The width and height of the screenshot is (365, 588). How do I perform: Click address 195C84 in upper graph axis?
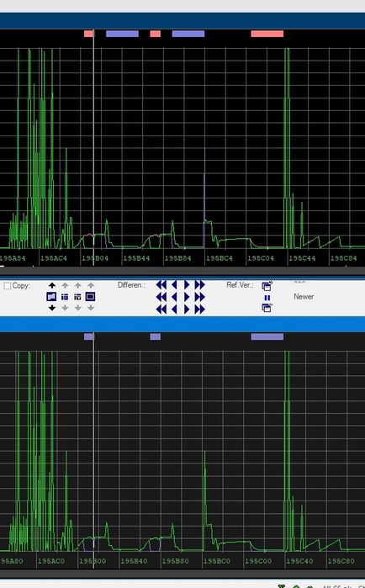click(x=343, y=258)
